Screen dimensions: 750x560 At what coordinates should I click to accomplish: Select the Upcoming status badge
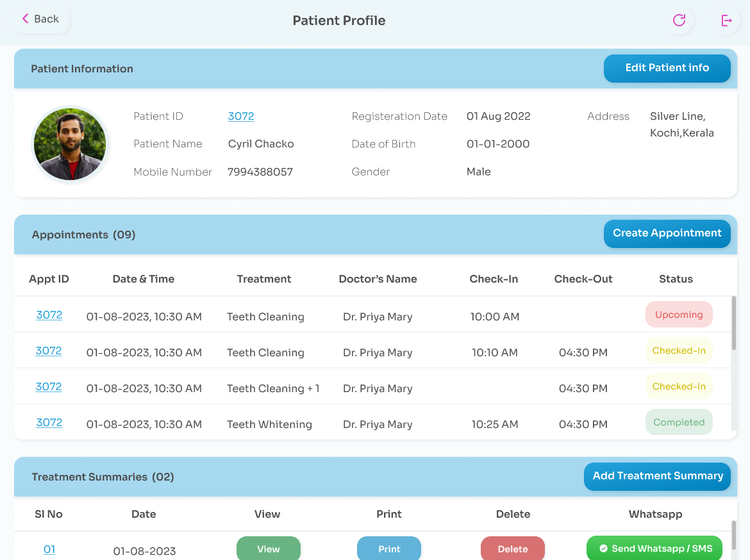(x=679, y=314)
